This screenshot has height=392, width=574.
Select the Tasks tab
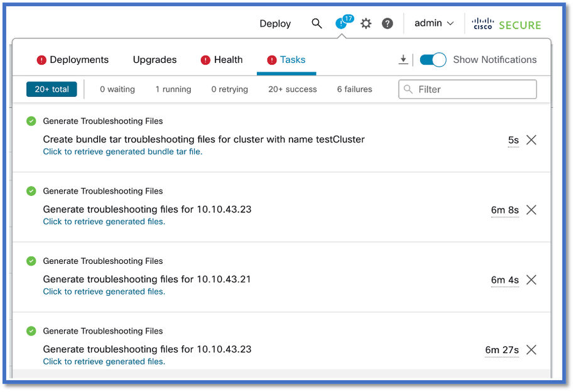click(286, 60)
